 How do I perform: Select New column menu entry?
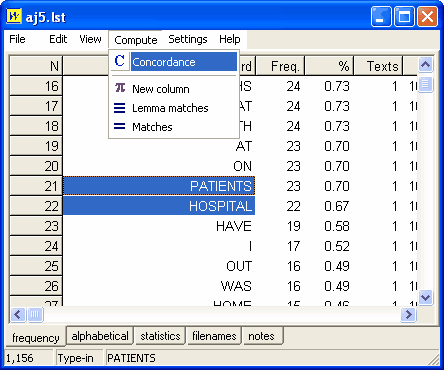(174, 89)
